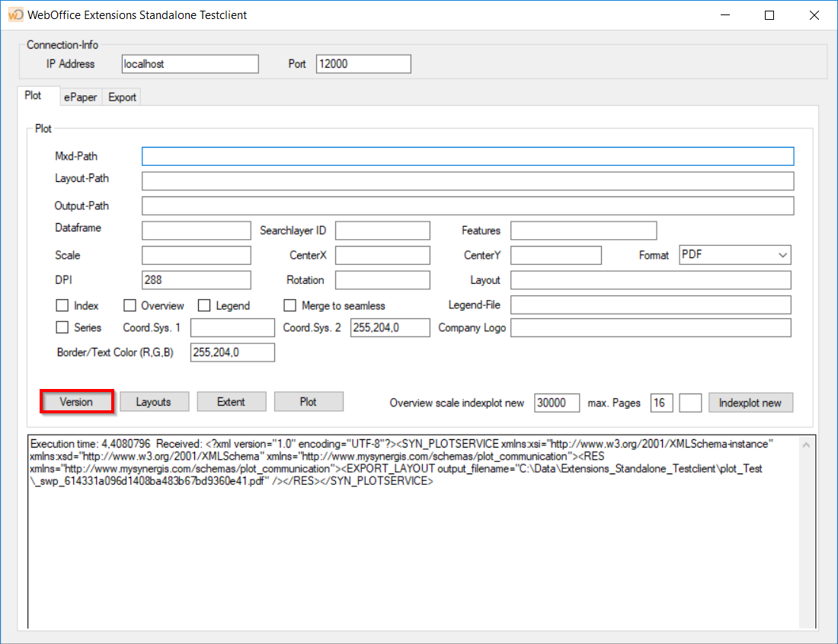The image size is (838, 644).
Task: Click inside the empty Mxd-Path field
Action: point(467,156)
